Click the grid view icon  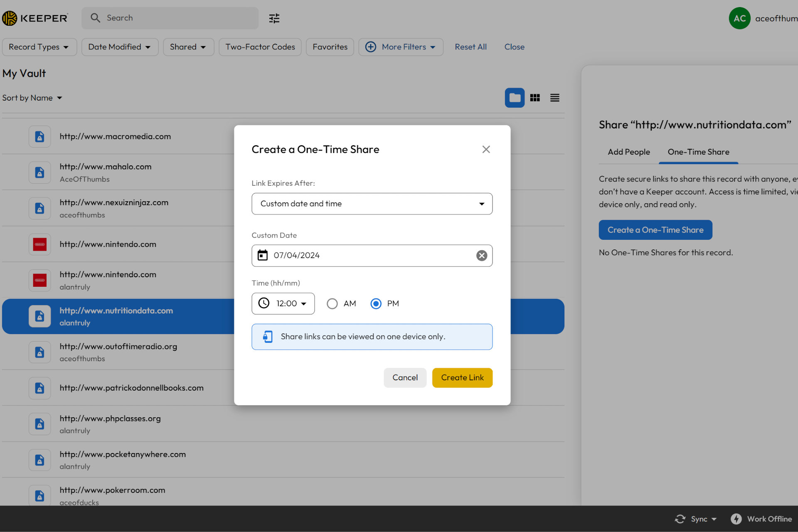(x=535, y=97)
